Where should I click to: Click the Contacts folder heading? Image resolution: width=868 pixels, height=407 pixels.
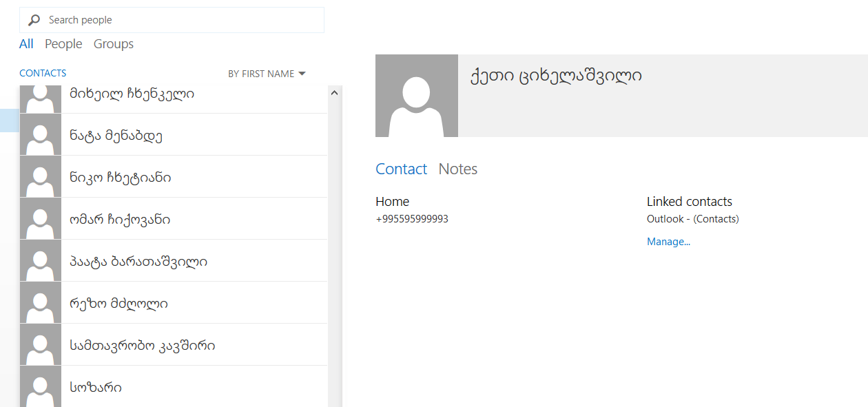[x=43, y=73]
